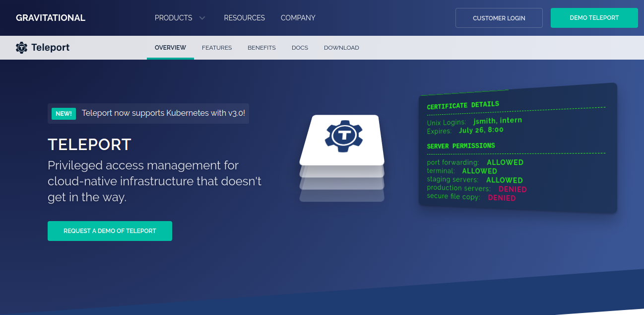Image resolution: width=644 pixels, height=315 pixels.
Task: Click the 'production servers:' DENIED row
Action: pos(477,189)
